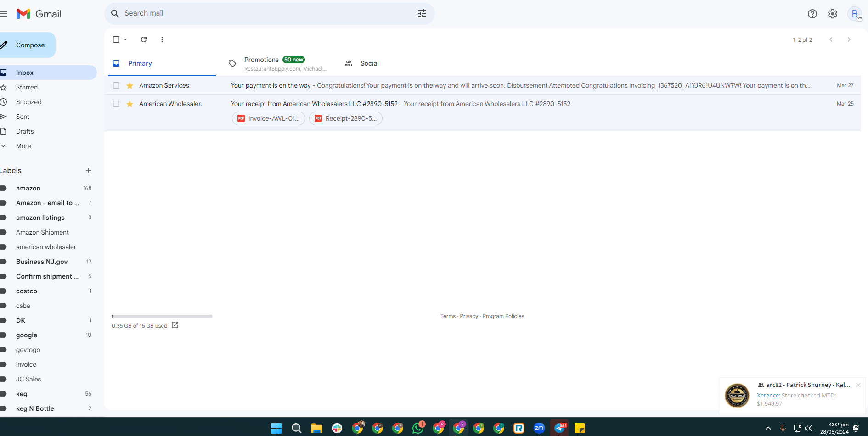The height and width of the screenshot is (436, 868).
Task: Toggle star on American Wholesaler email
Action: (130, 104)
